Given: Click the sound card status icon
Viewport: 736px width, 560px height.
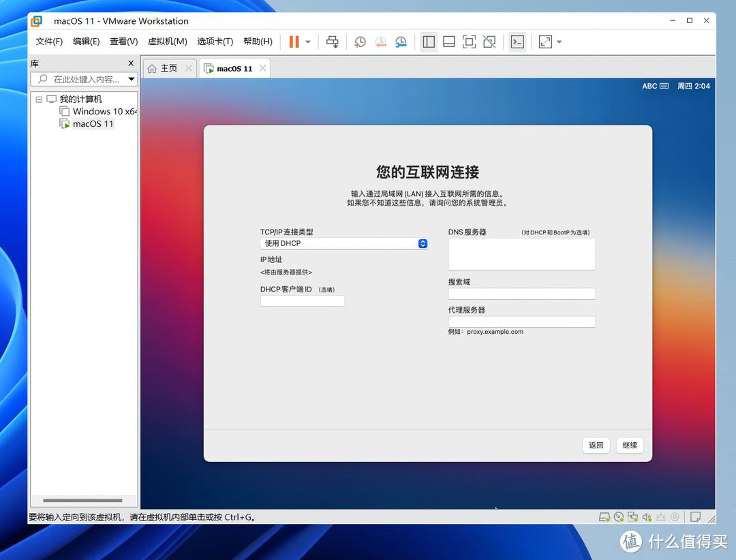Looking at the screenshot, I should (647, 517).
